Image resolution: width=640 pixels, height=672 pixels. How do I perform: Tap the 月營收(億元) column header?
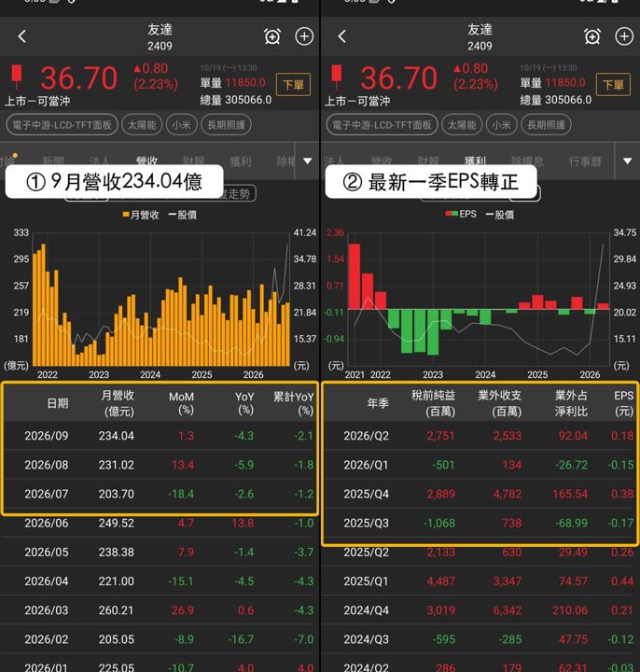[x=118, y=403]
